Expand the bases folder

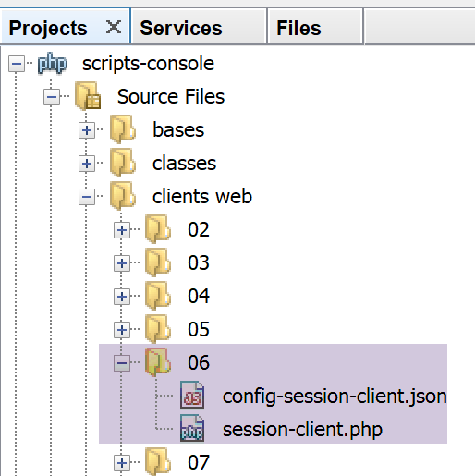point(87,130)
